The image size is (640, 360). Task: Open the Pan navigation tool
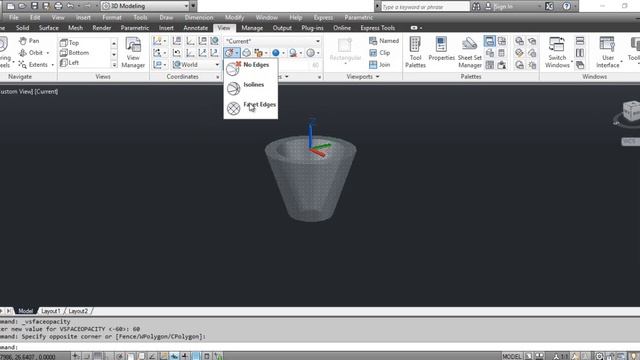(29, 41)
